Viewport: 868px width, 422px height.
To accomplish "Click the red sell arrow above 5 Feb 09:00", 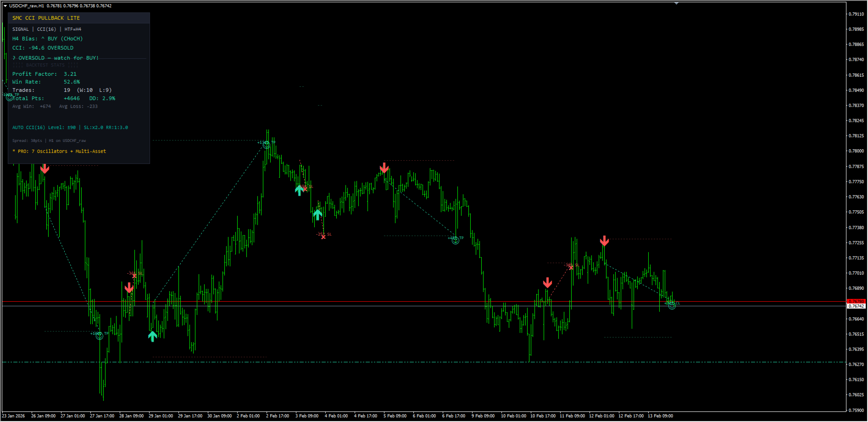I will pyautogui.click(x=384, y=168).
